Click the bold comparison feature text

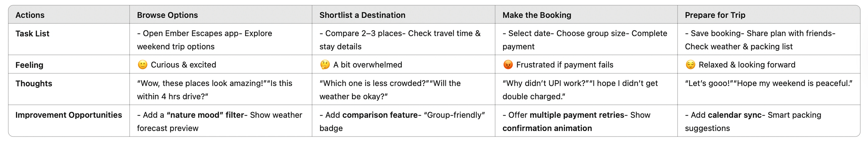[380, 115]
